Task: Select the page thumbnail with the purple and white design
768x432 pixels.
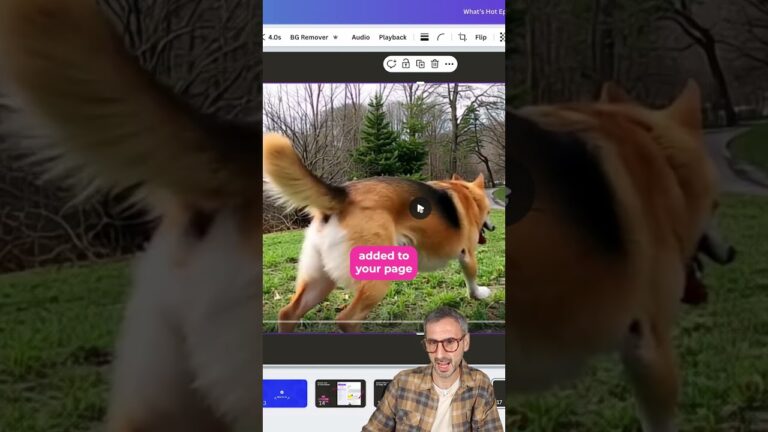Action: [x=339, y=393]
